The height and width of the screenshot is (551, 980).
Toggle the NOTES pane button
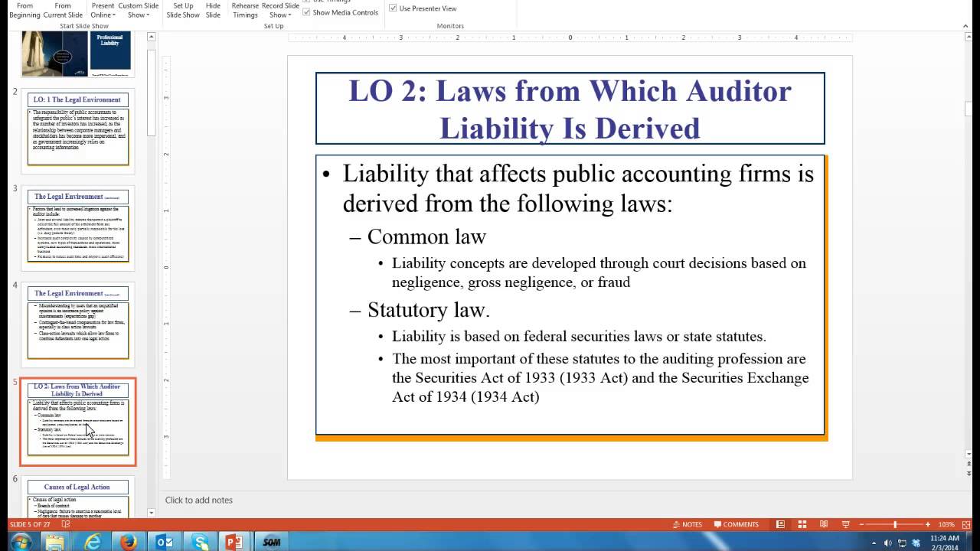pos(687,524)
